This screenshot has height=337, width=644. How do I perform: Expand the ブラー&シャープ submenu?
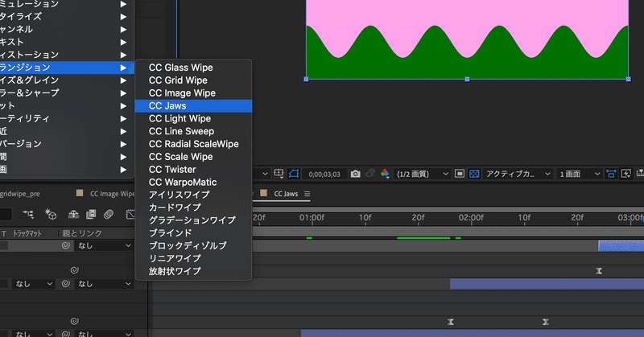coord(67,92)
